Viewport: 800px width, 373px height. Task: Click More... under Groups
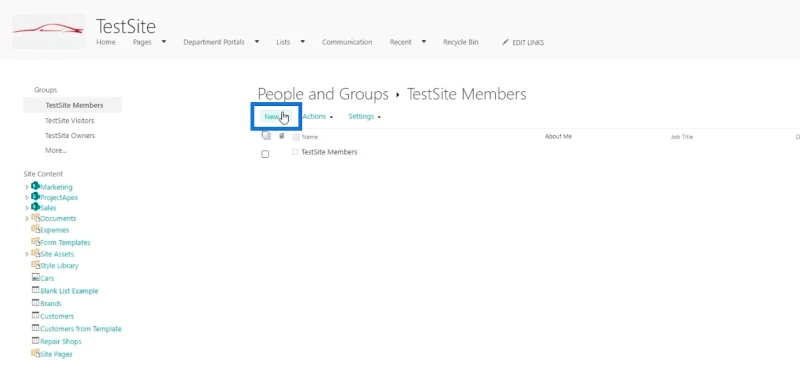point(56,150)
